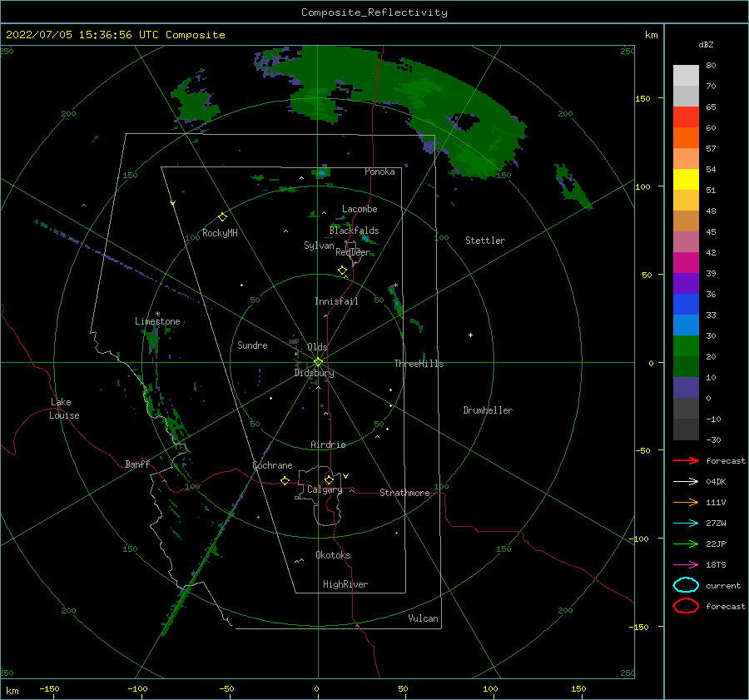Click the slate 10 dBZ color swatch
The width and height of the screenshot is (749, 700).
click(686, 388)
